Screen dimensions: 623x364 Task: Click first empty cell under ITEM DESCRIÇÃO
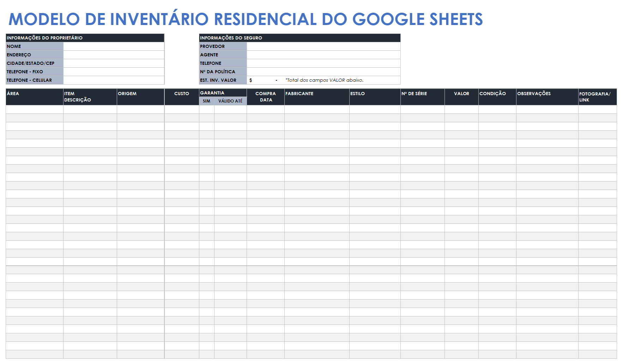pos(90,109)
